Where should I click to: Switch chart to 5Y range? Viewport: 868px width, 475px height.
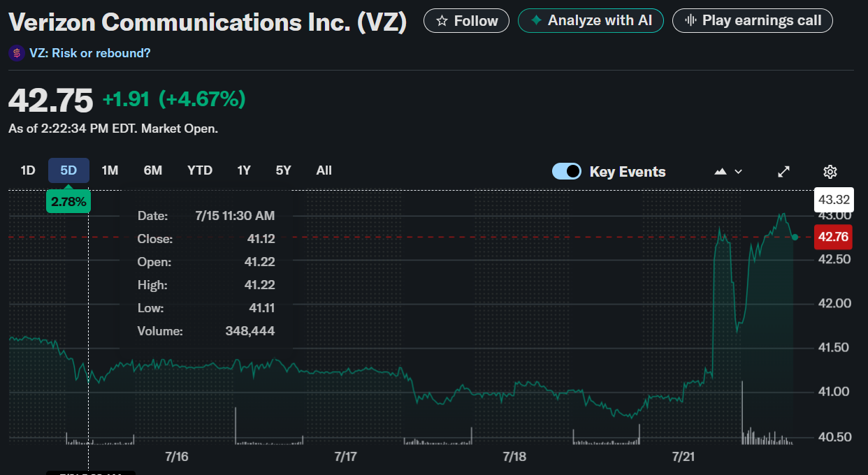[x=283, y=170]
